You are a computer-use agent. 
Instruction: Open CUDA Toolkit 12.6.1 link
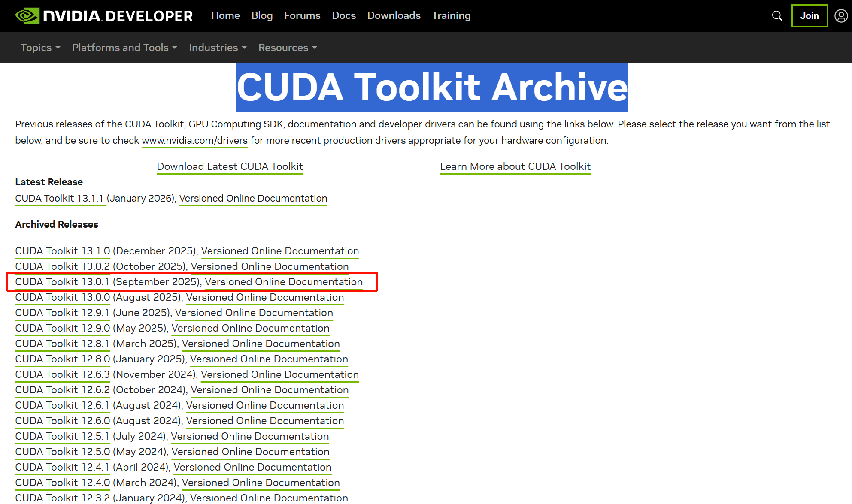(x=63, y=406)
